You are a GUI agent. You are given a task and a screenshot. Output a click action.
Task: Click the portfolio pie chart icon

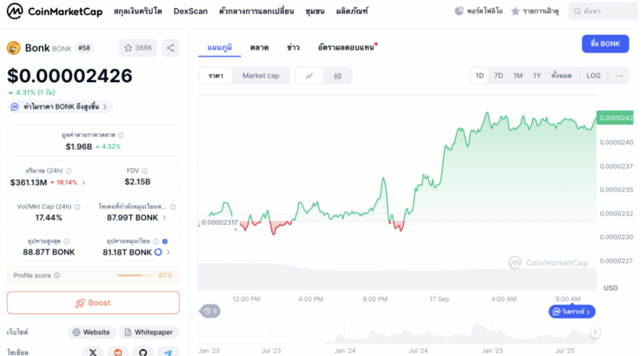tap(459, 11)
